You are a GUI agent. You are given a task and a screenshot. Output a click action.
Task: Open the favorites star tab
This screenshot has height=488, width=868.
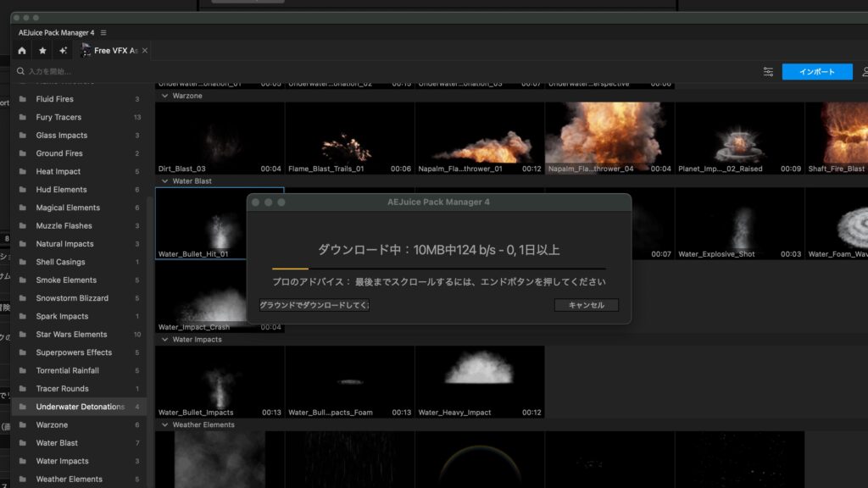pyautogui.click(x=42, y=50)
